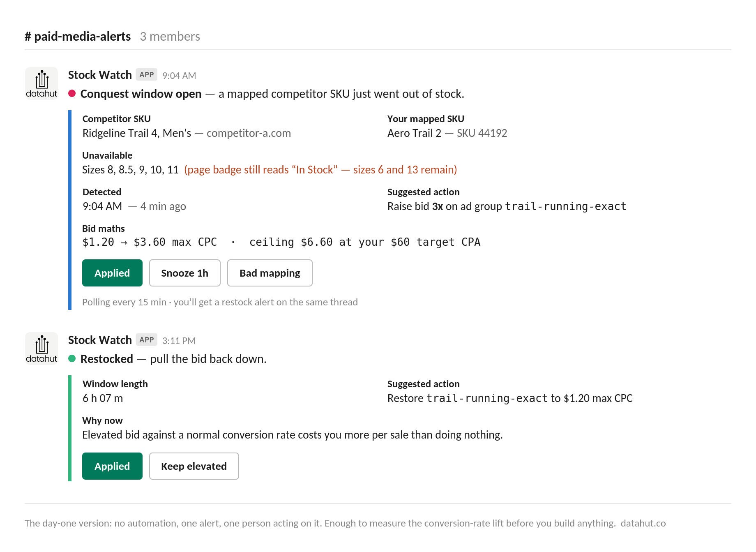Screen dimensions: 756x552
Task: Open the paid-media-alerts channel header
Action: tap(78, 36)
